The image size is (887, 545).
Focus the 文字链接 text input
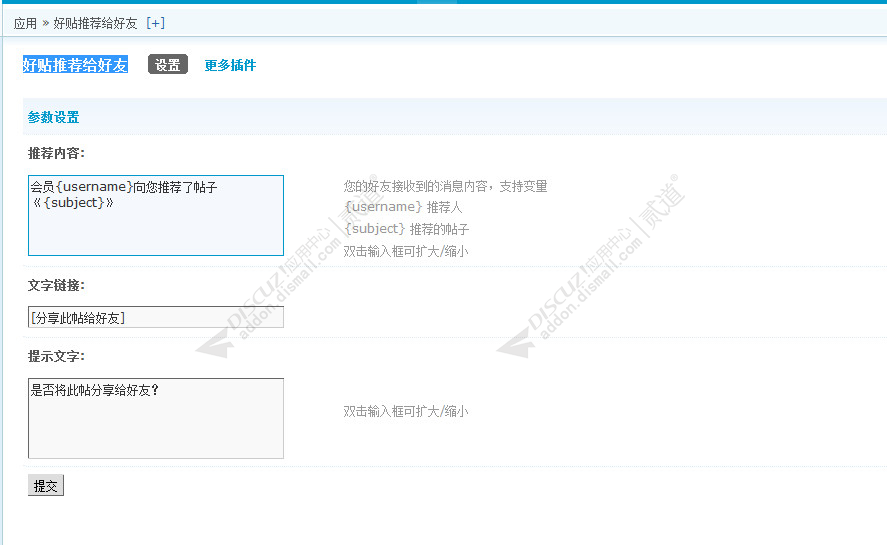pyautogui.click(x=156, y=317)
